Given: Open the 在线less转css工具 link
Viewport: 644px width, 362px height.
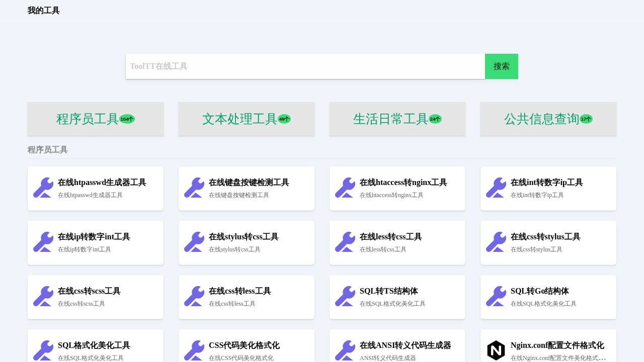Looking at the screenshot, I should tap(390, 236).
